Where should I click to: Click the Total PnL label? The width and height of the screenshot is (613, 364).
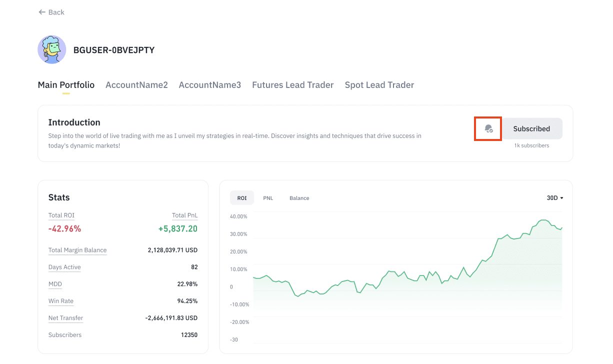[184, 215]
